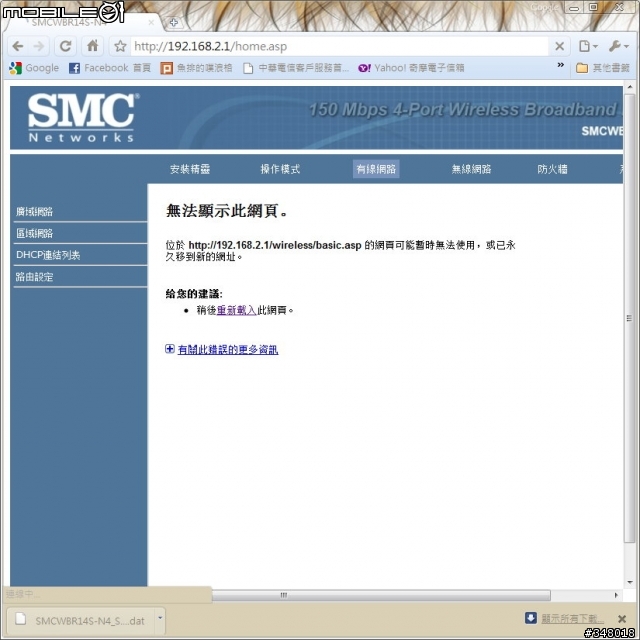640x641 pixels.
Task: Open the wrench tools menu
Action: click(x=618, y=46)
